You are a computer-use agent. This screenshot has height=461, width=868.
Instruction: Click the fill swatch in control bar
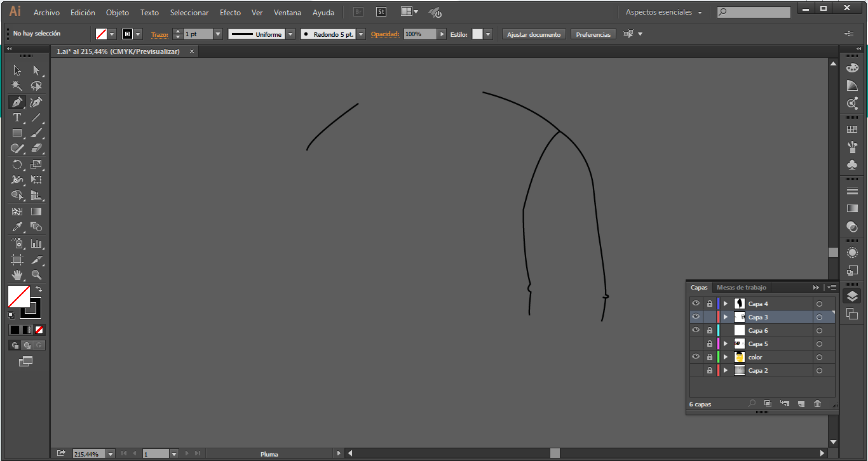[x=101, y=34]
